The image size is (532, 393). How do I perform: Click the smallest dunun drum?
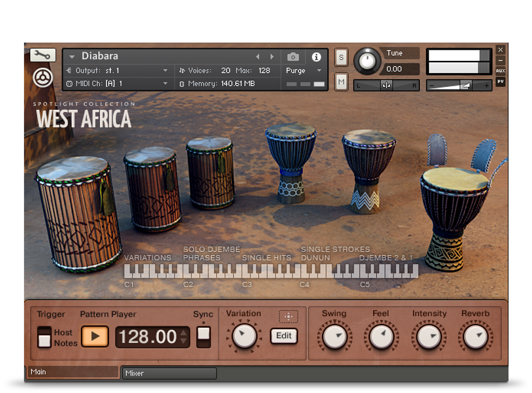coord(211,172)
